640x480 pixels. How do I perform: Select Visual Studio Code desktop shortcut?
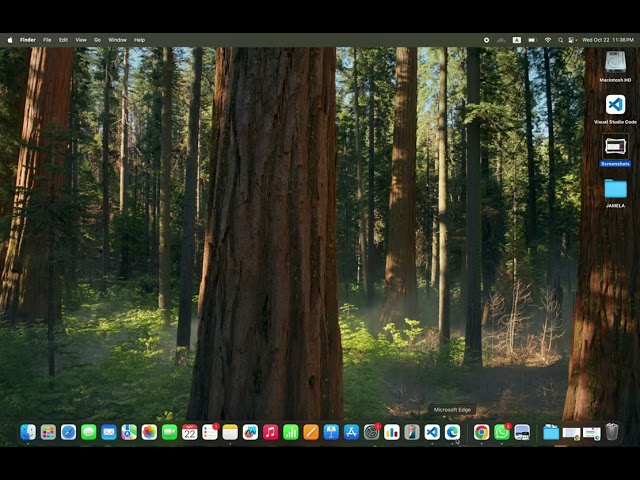[615, 104]
